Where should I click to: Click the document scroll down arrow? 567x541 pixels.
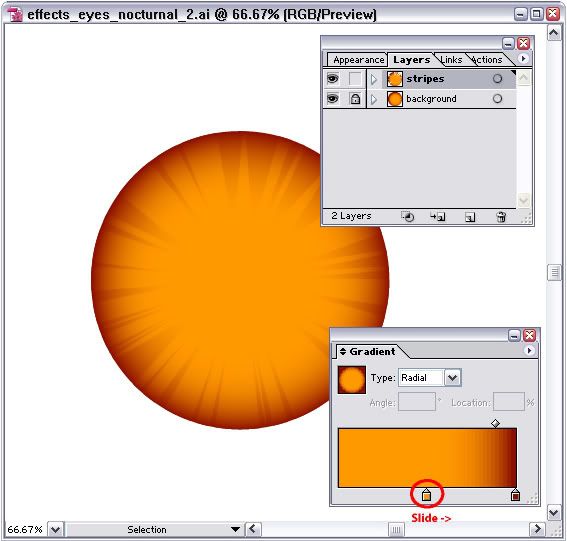pyautogui.click(x=554, y=512)
